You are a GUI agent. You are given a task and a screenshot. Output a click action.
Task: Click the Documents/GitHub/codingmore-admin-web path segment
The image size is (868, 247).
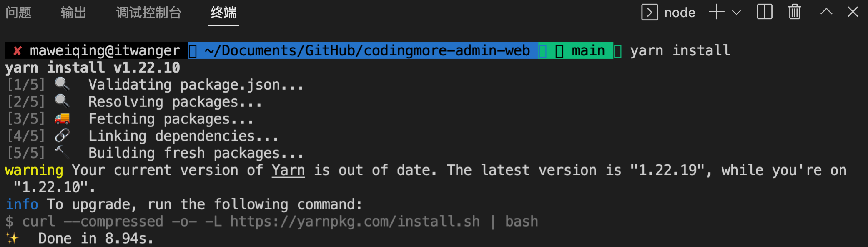pos(367,50)
